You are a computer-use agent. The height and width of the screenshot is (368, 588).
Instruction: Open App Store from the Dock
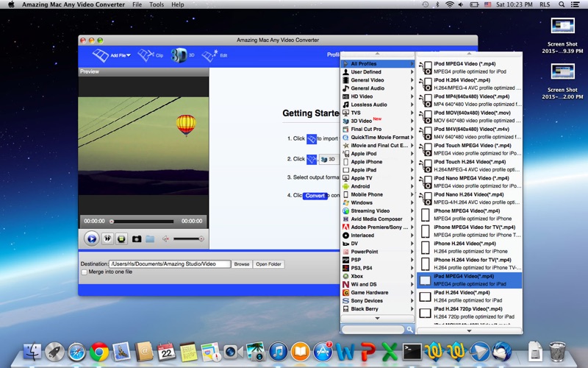(x=323, y=353)
